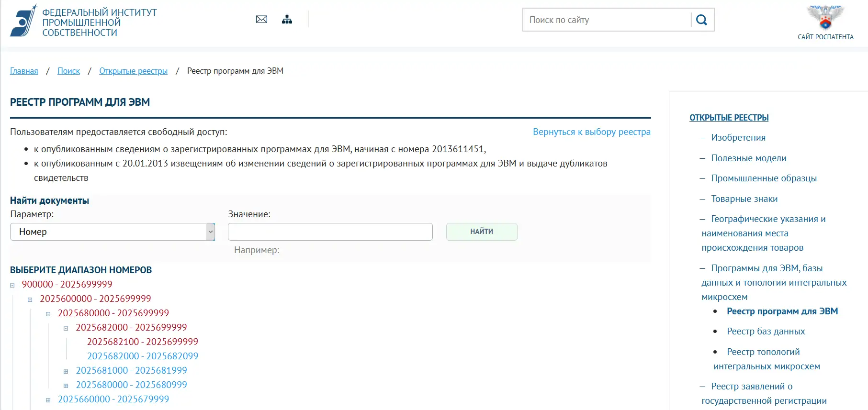Select Товарные знаки in sidebar menu
Image resolution: width=868 pixels, height=410 pixels.
744,199
